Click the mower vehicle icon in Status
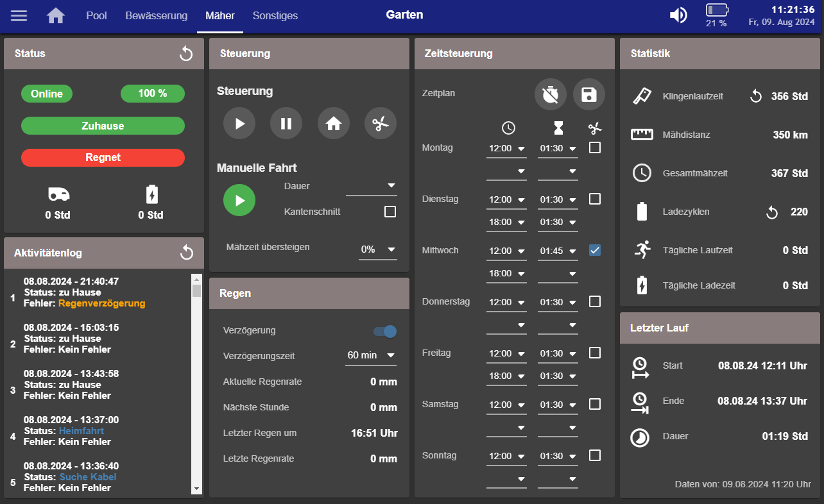The width and height of the screenshot is (824, 504). (x=58, y=195)
